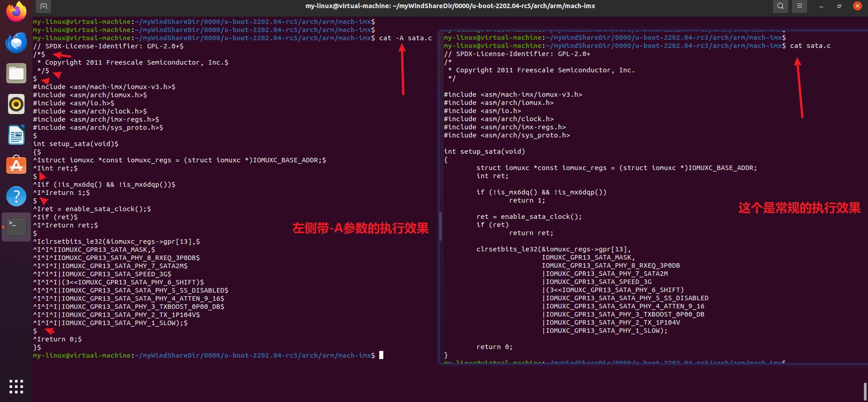Click 'if (!is_mx6dq() && !is_mx6dqp())' right pane

point(541,192)
